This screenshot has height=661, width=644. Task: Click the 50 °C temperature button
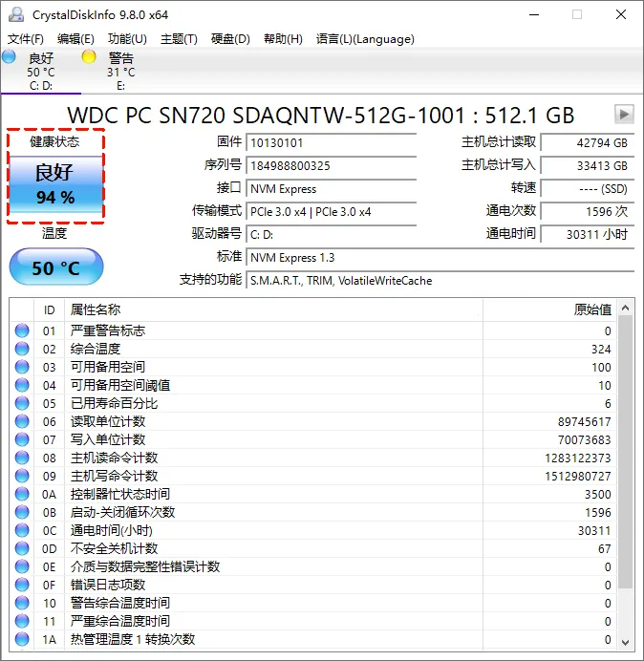(56, 267)
